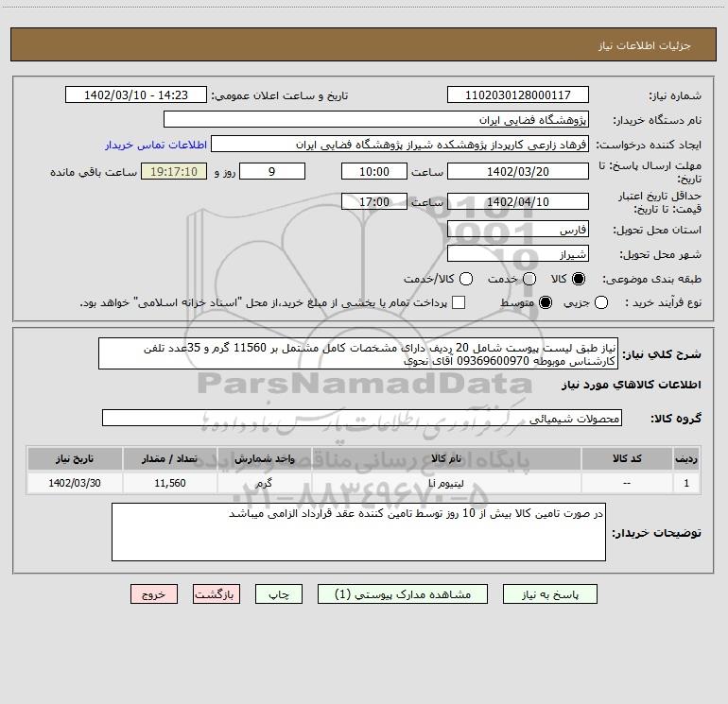Click the توضیحات خریدار notes text area
728x704 pixels.
click(x=358, y=532)
